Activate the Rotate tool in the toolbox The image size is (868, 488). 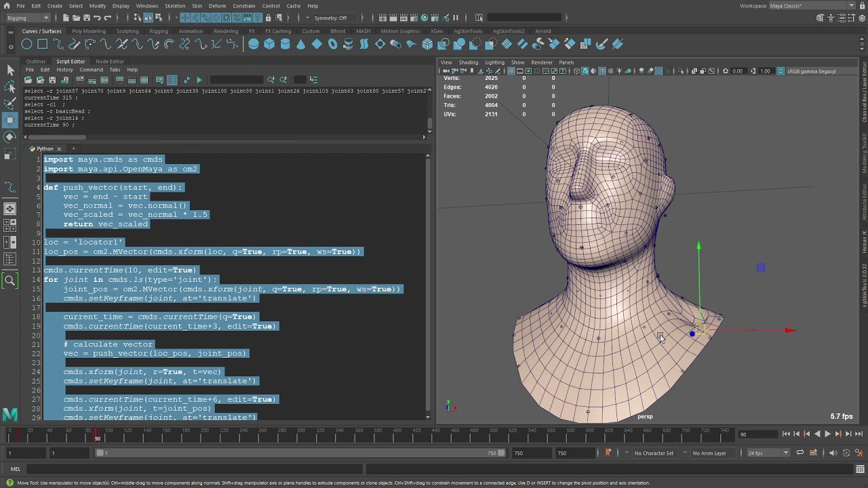coord(10,136)
